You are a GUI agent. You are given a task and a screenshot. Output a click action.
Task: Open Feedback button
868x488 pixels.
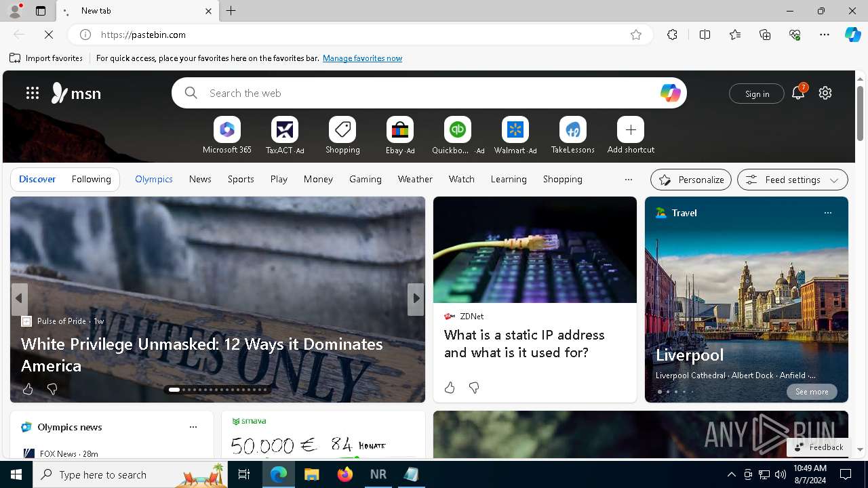[x=818, y=447]
